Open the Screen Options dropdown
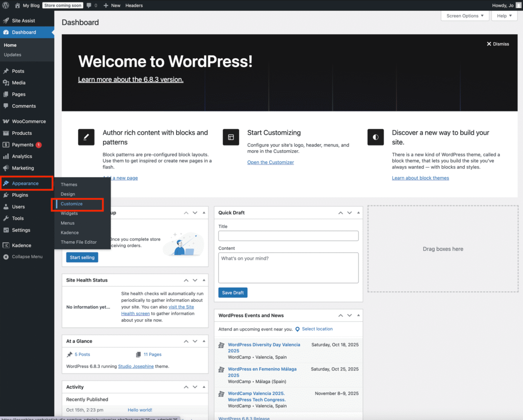523x420 pixels. (x=465, y=16)
